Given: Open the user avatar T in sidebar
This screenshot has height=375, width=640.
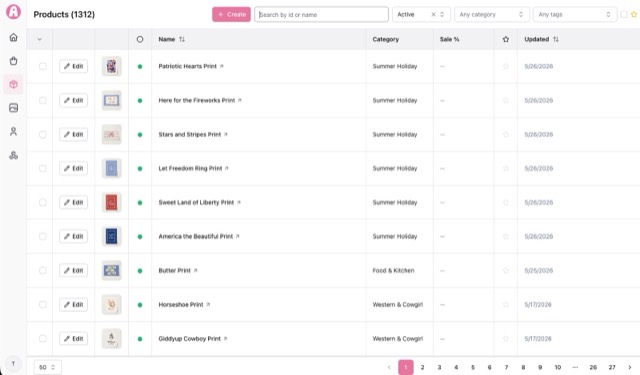Looking at the screenshot, I should click(13, 364).
